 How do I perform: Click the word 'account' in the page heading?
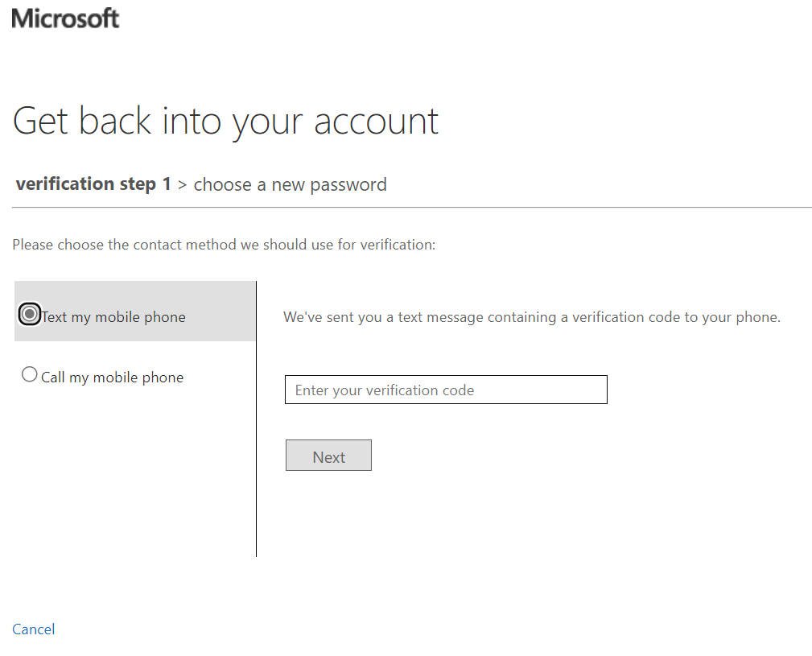(x=376, y=122)
